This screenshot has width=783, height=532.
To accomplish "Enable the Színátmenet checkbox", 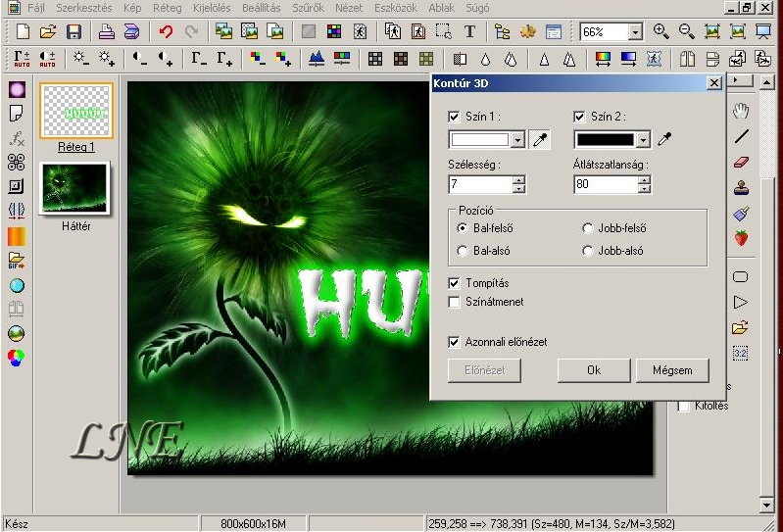I will (x=454, y=303).
